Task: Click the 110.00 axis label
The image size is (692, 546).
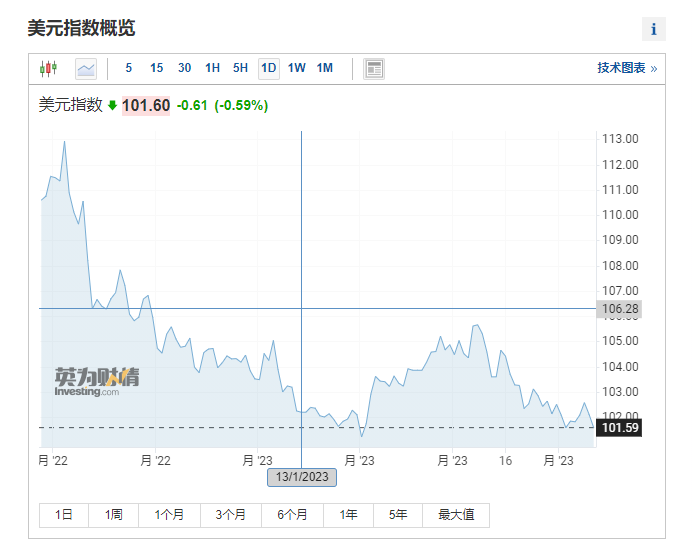Action: pos(620,215)
